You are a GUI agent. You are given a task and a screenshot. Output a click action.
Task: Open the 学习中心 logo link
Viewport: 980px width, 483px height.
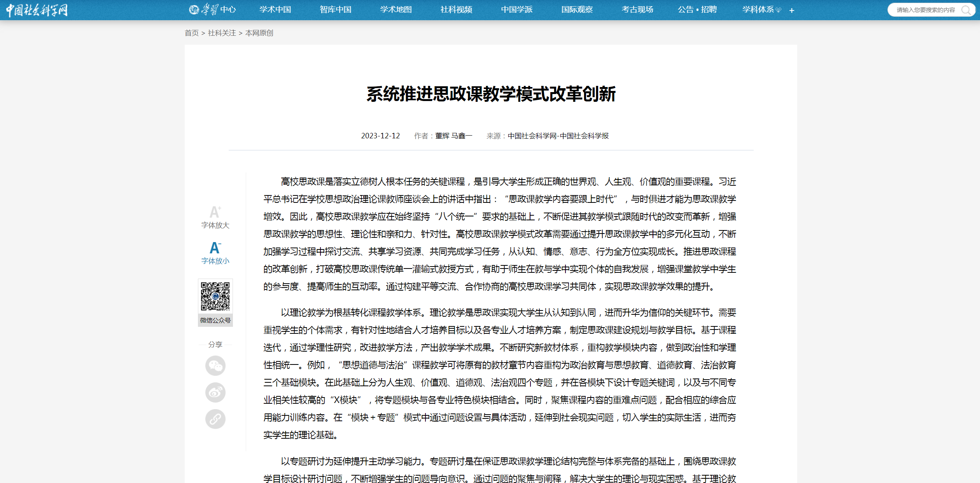pyautogui.click(x=212, y=9)
